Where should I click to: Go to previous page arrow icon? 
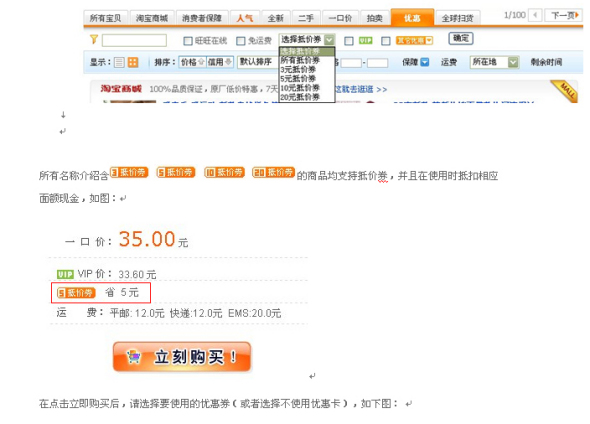pos(535,15)
